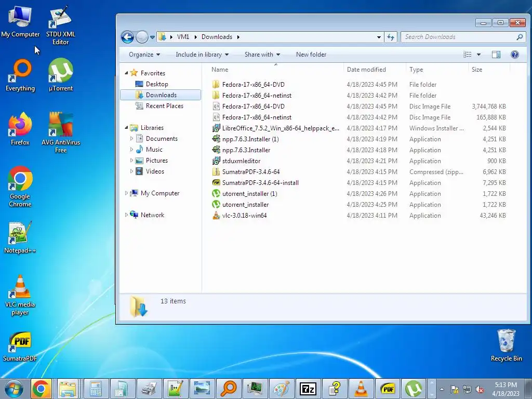
Task: Collapse the Favorites group
Action: click(x=127, y=73)
